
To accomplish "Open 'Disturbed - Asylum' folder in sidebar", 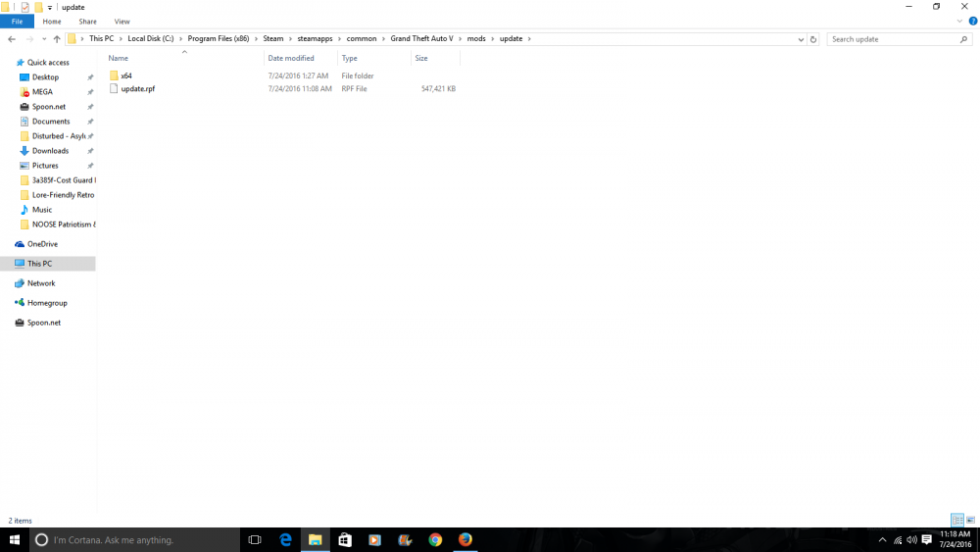I will coord(59,136).
